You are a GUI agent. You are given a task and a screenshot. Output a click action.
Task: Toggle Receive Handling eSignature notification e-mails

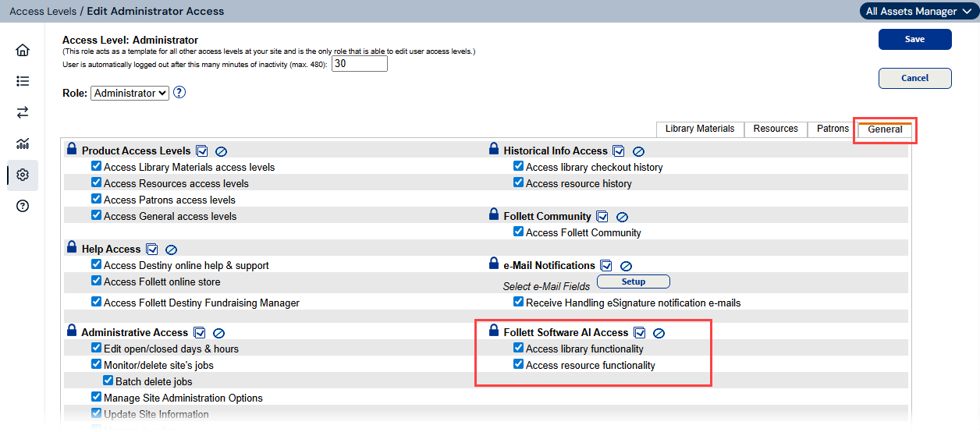click(518, 302)
